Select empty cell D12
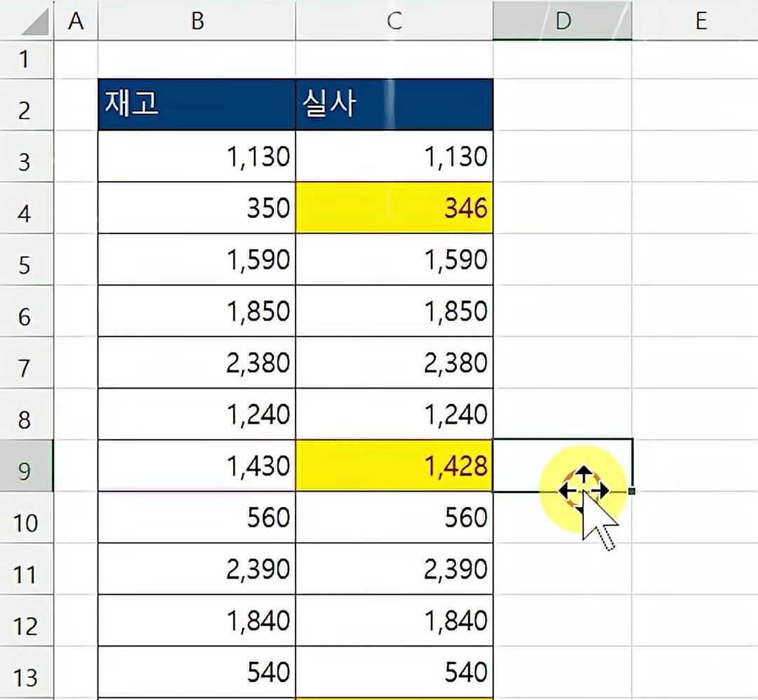The height and width of the screenshot is (700, 758). click(562, 621)
